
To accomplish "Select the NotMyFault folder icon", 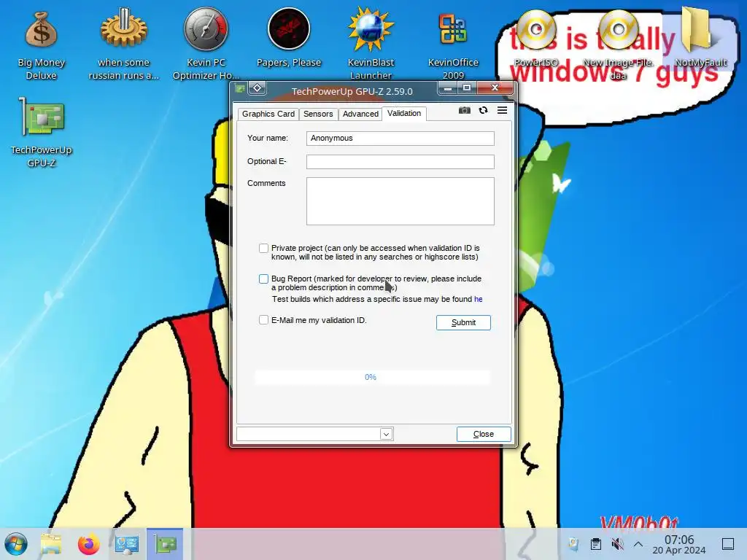I will pos(700,38).
